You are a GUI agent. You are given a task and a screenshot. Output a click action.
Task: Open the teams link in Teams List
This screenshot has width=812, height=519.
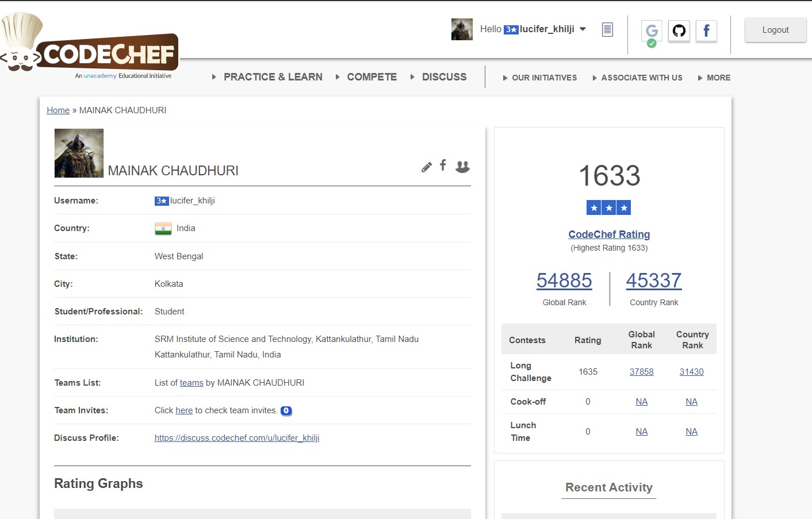click(x=191, y=383)
